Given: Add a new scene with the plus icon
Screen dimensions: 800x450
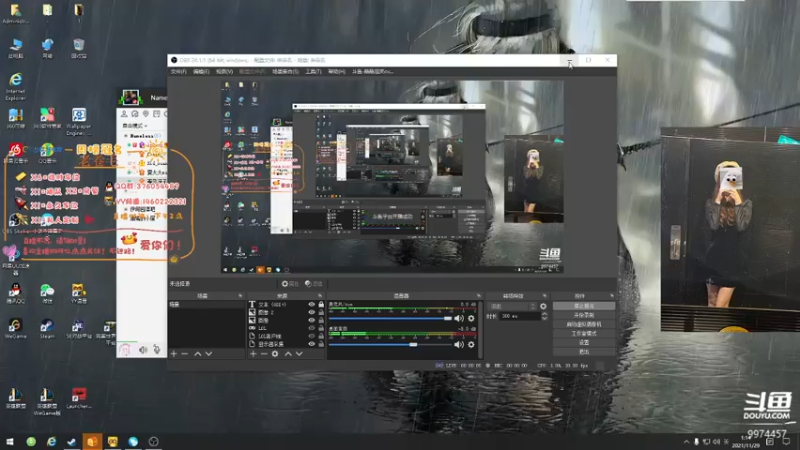Looking at the screenshot, I should point(173,354).
